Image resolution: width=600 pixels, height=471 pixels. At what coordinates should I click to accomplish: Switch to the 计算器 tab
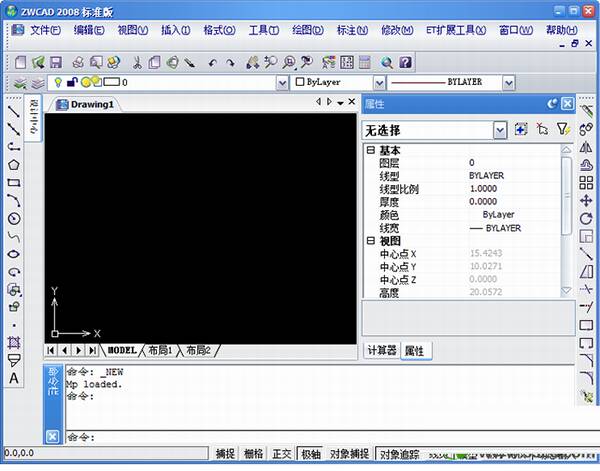pos(382,350)
